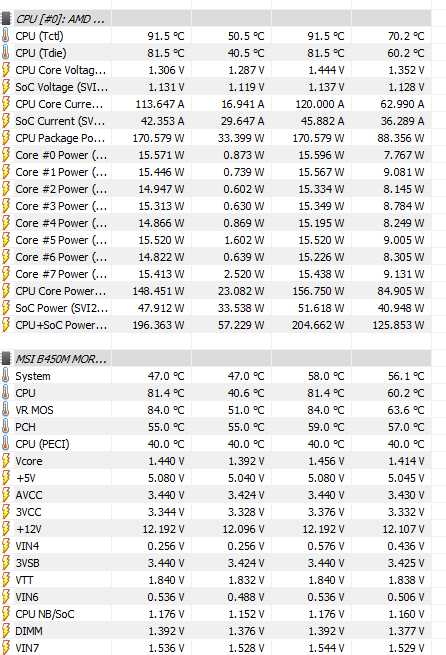Select the System temperature row
446x655 pixels.
point(216,376)
